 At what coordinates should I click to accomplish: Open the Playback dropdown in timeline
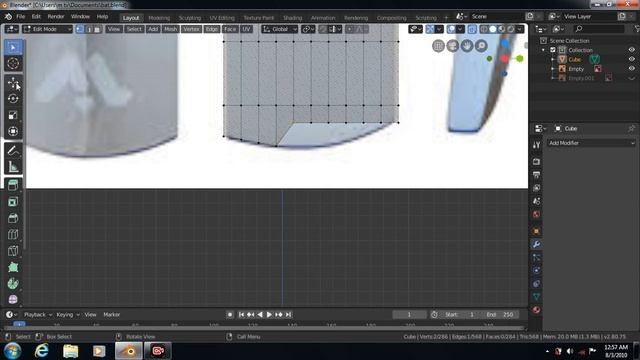(38, 314)
